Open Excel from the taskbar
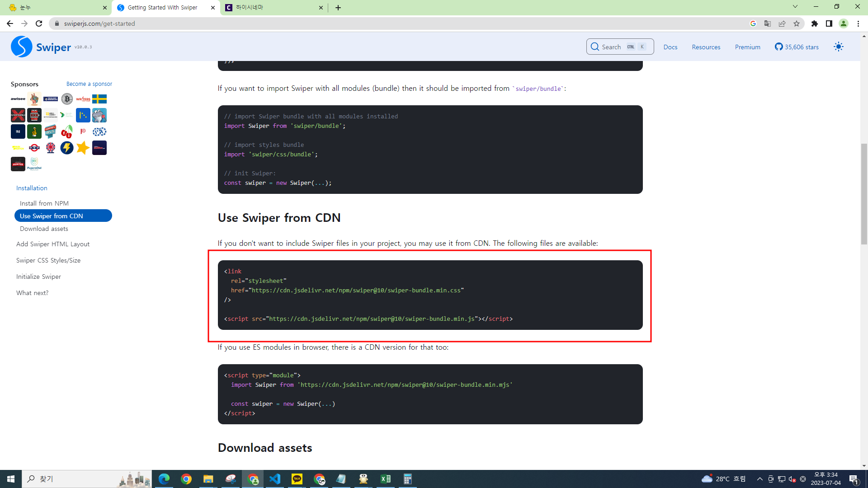Viewport: 868px width, 488px height. point(386,479)
